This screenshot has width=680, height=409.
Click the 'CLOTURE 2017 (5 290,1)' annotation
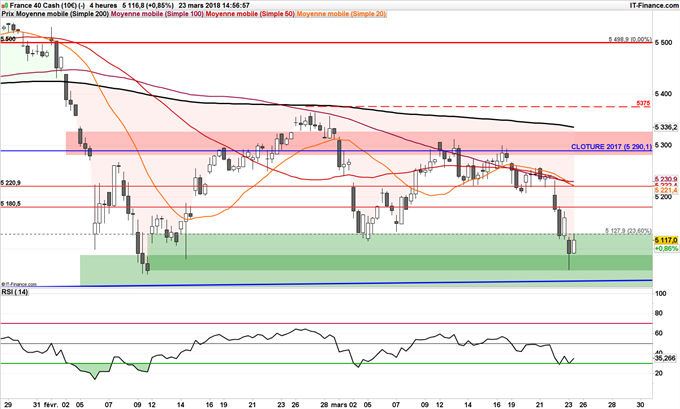611,147
